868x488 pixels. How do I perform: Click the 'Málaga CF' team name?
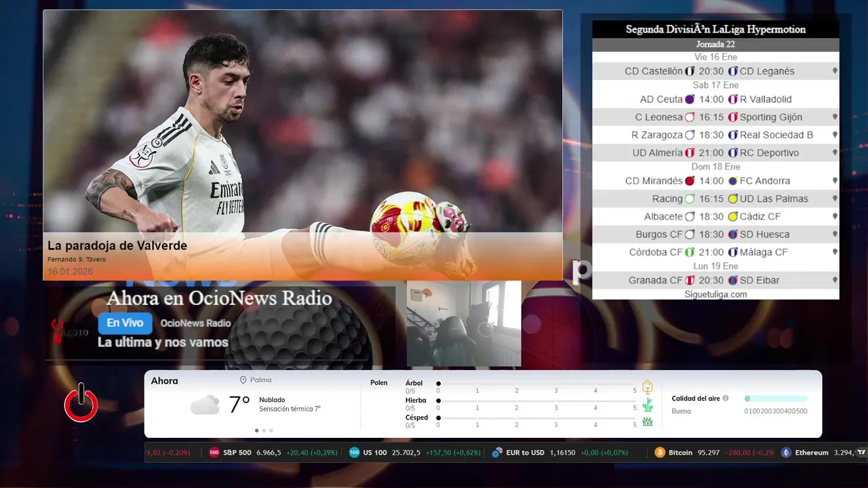764,252
